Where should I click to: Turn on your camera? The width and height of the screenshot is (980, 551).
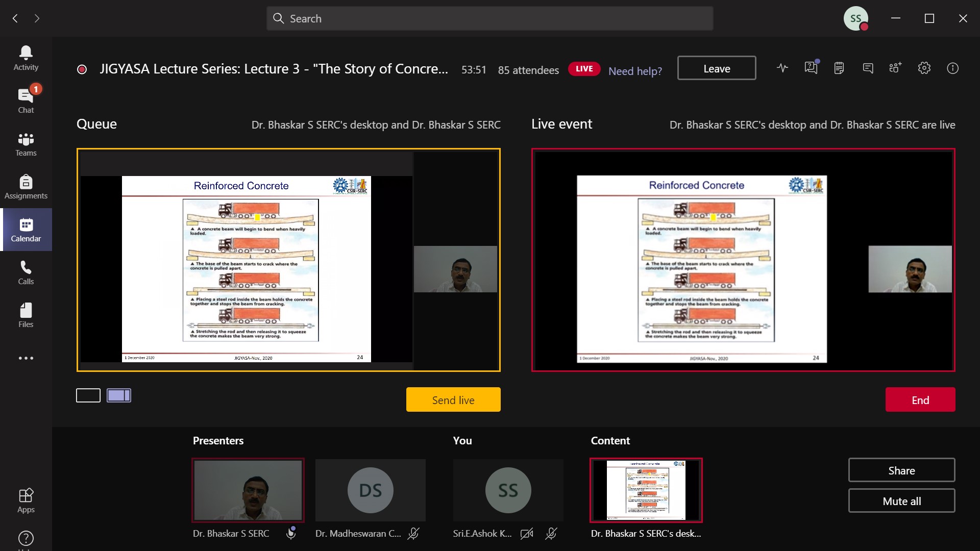[x=527, y=534]
